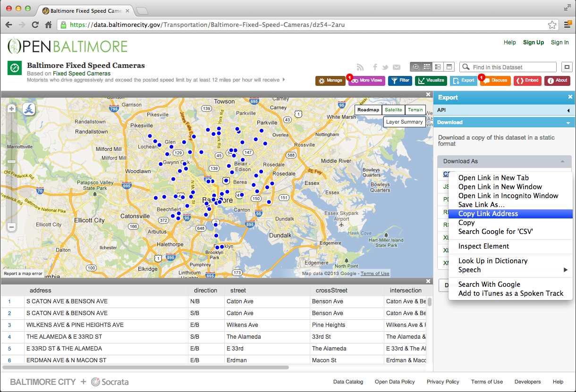Open the RSS feed icon
This screenshot has height=392, width=576.
coord(360,67)
